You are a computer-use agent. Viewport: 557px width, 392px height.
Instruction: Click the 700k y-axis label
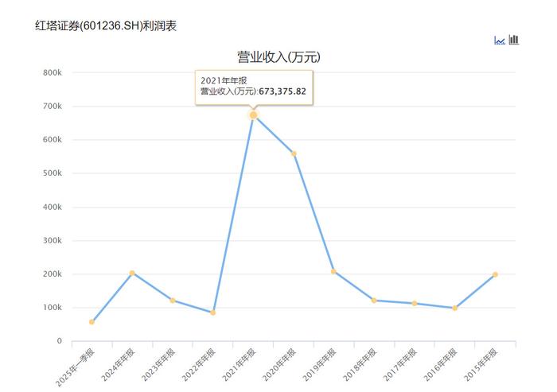53,107
